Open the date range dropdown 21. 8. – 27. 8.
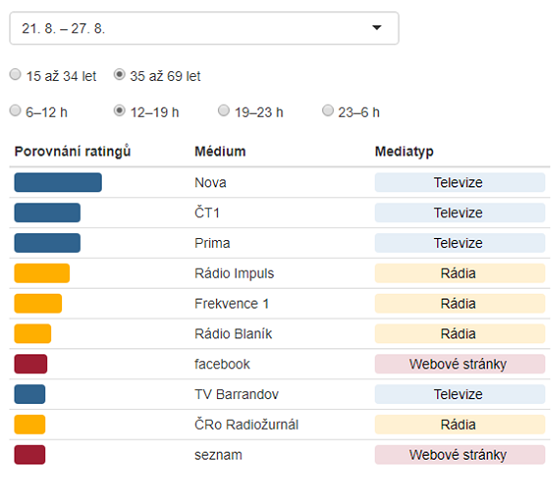The height and width of the screenshot is (496, 557). (204, 28)
